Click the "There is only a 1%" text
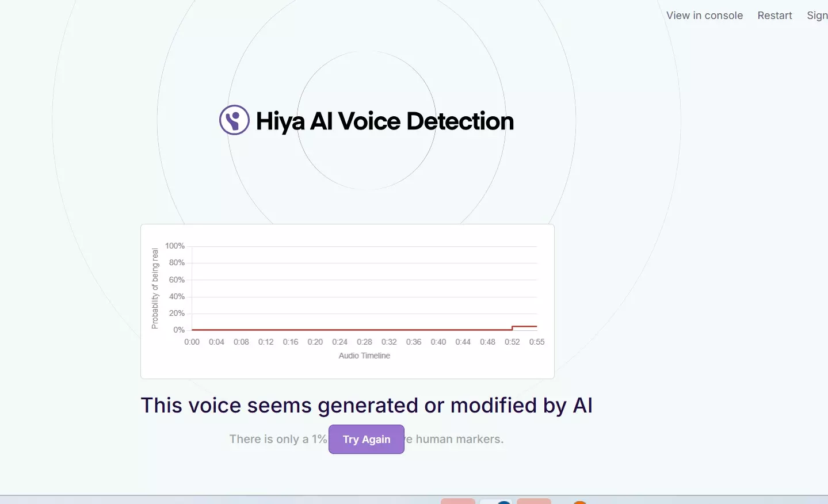 coord(278,439)
